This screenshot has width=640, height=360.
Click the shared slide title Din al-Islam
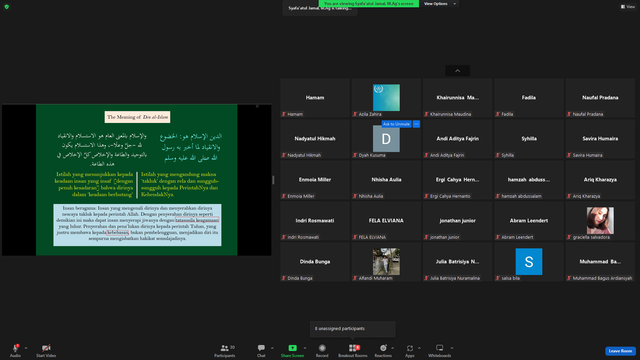pyautogui.click(x=137, y=117)
